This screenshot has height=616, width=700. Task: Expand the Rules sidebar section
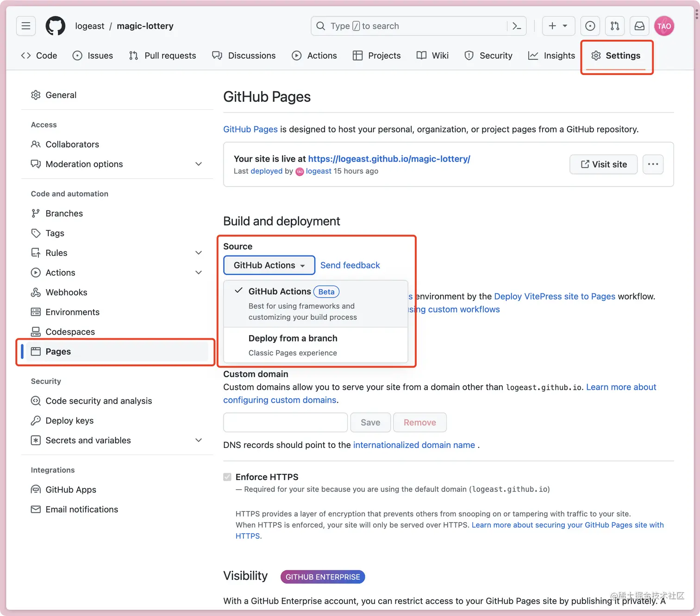(x=199, y=253)
